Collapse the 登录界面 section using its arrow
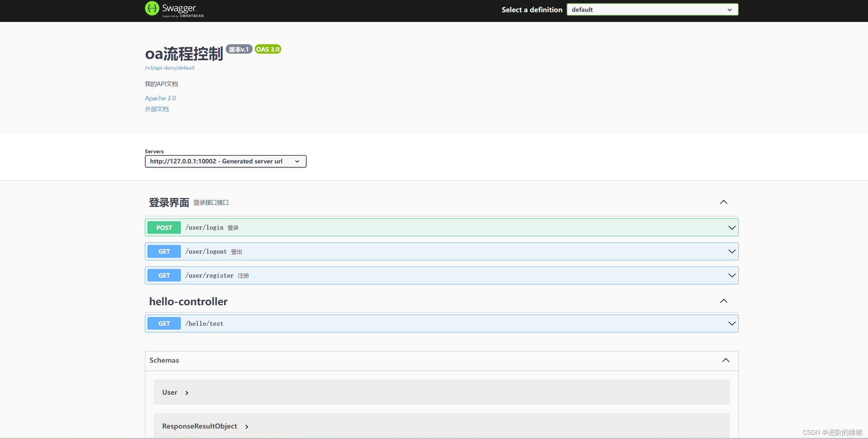This screenshot has height=439, width=868. pos(724,202)
